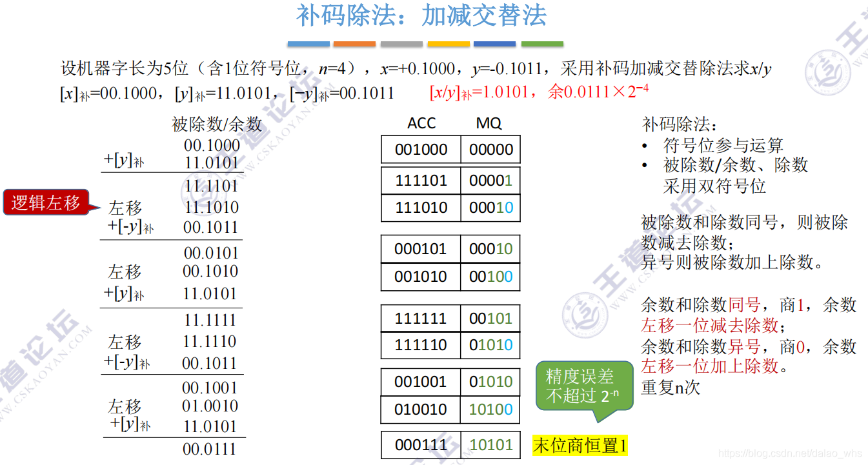The height and width of the screenshot is (465, 868).
Task: Click the shifted value 11.1010
Action: coord(212,207)
